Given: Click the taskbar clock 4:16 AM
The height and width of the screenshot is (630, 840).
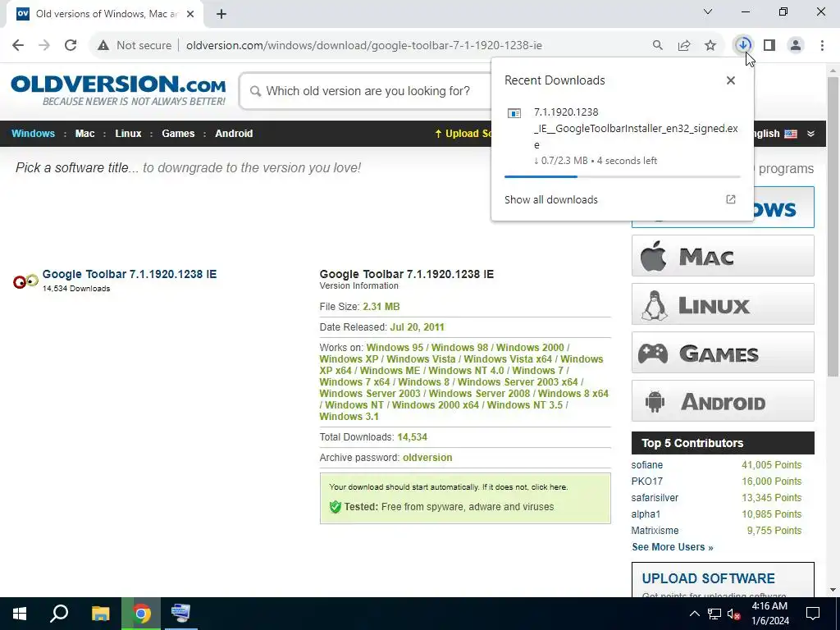Looking at the screenshot, I should 769,606.
